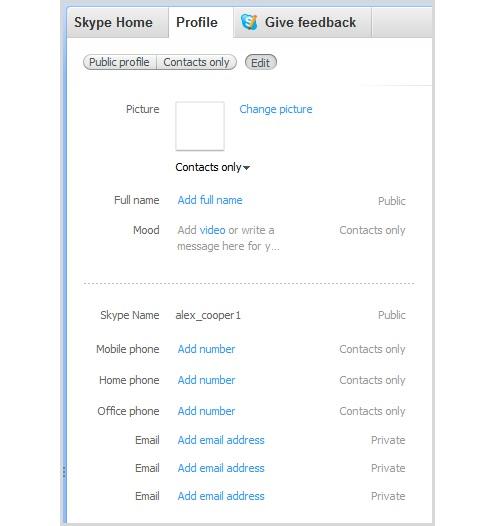500x526 pixels.
Task: Click Contacts only label beside Mobile phone
Action: (372, 349)
